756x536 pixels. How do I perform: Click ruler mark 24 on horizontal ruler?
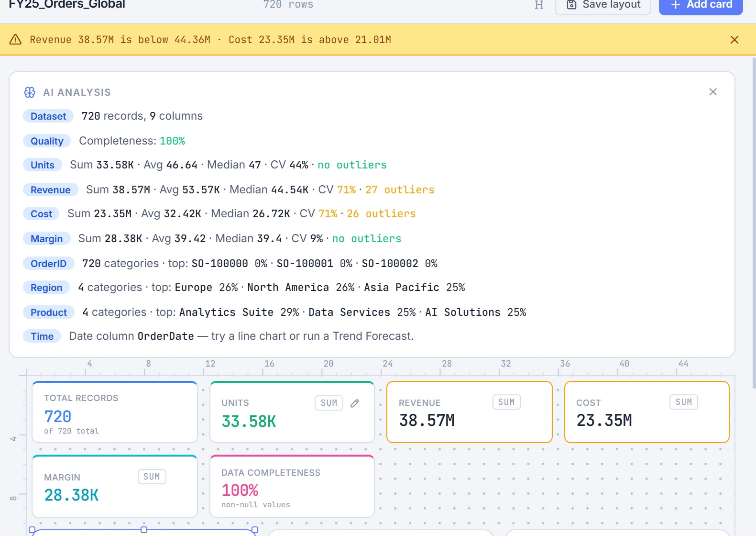[388, 364]
